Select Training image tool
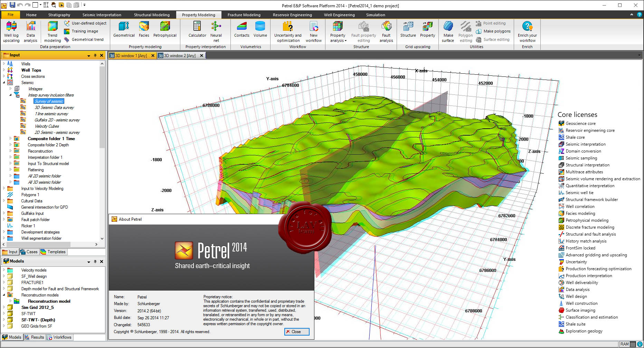Image resolution: width=644 pixels, height=348 pixels. (81, 31)
